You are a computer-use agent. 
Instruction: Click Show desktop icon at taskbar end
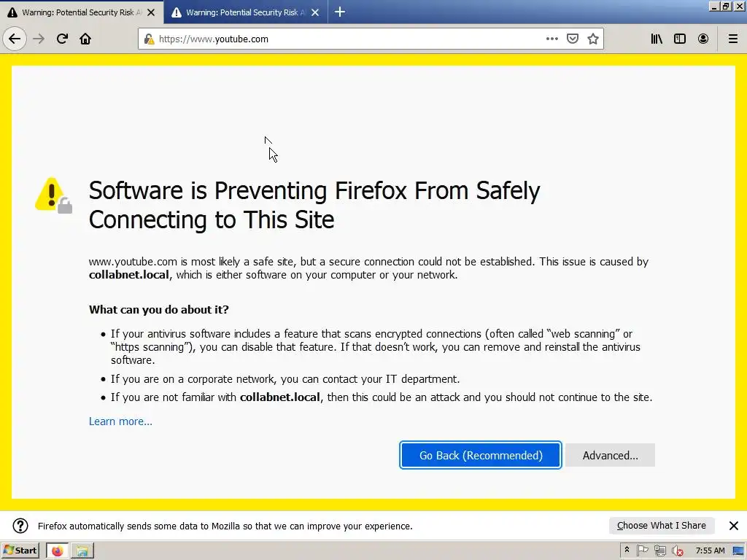pos(738,551)
